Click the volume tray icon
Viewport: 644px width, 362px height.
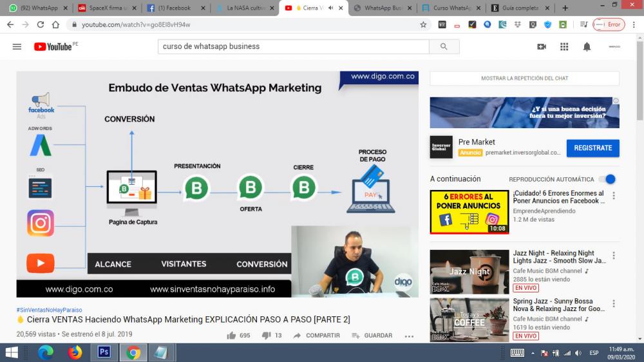(578, 353)
